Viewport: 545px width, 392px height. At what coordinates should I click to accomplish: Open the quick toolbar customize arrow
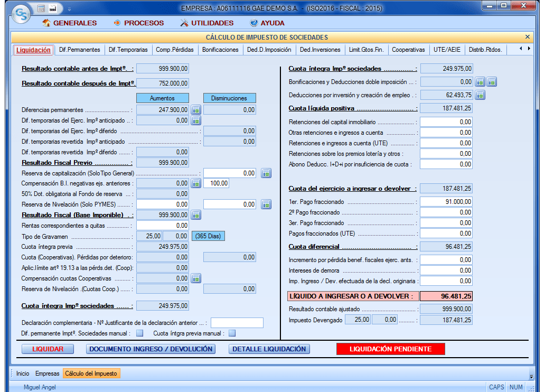(x=69, y=9)
